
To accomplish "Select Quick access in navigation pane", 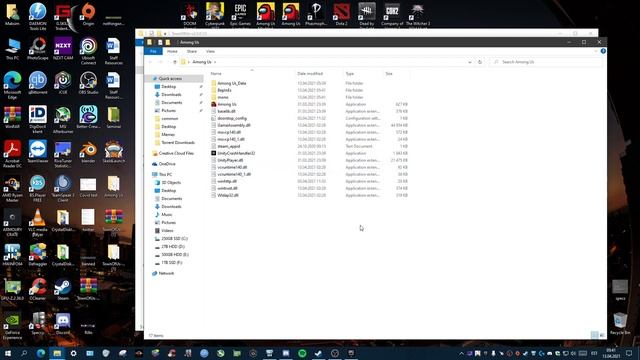I will point(170,78).
